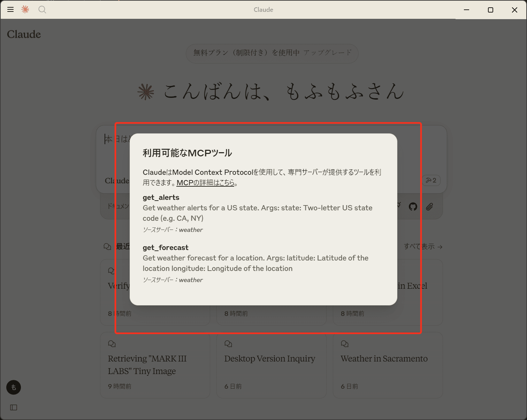Open the Weather in Sacramento chat

(x=384, y=359)
